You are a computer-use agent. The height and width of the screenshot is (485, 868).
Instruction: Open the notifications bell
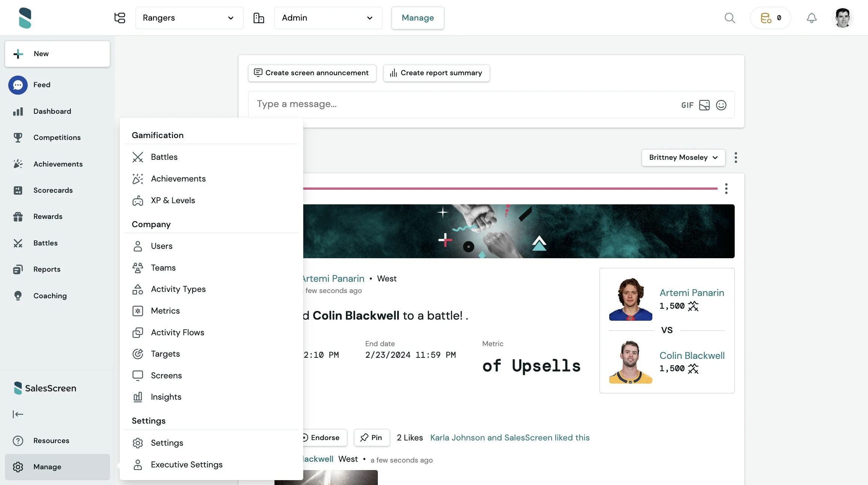click(811, 18)
